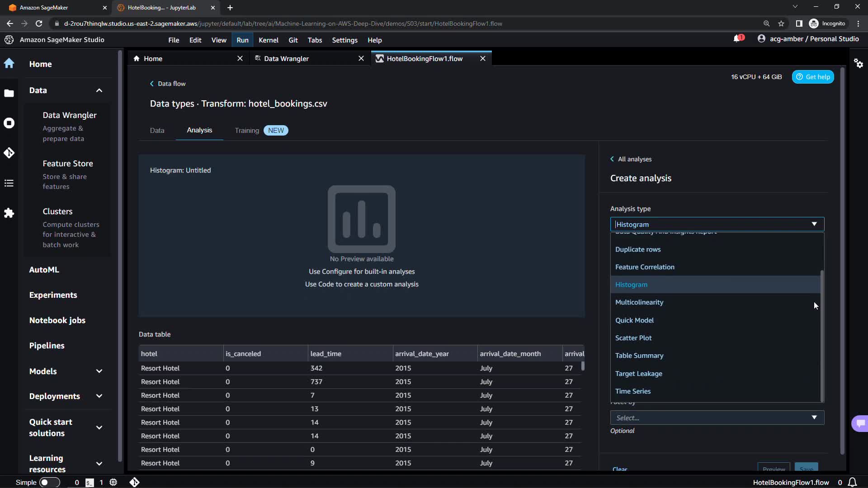Open the extensions puzzle icon
The image size is (868, 488).
(x=9, y=213)
